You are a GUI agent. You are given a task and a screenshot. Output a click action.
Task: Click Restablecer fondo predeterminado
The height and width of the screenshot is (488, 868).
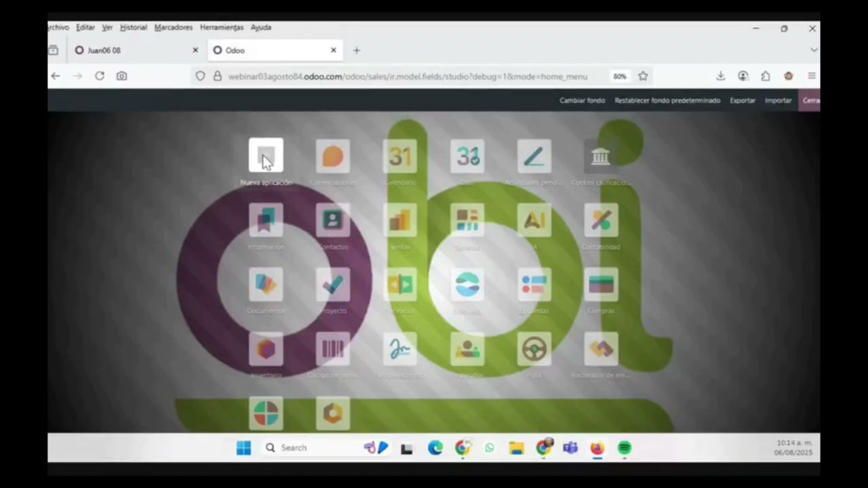(x=667, y=100)
